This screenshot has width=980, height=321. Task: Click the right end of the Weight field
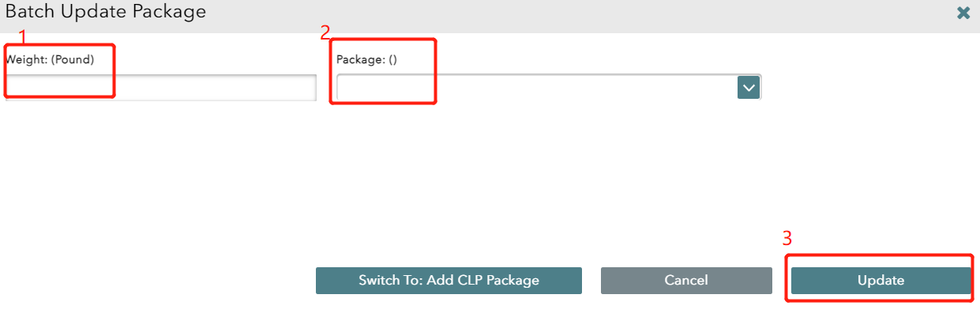point(304,87)
